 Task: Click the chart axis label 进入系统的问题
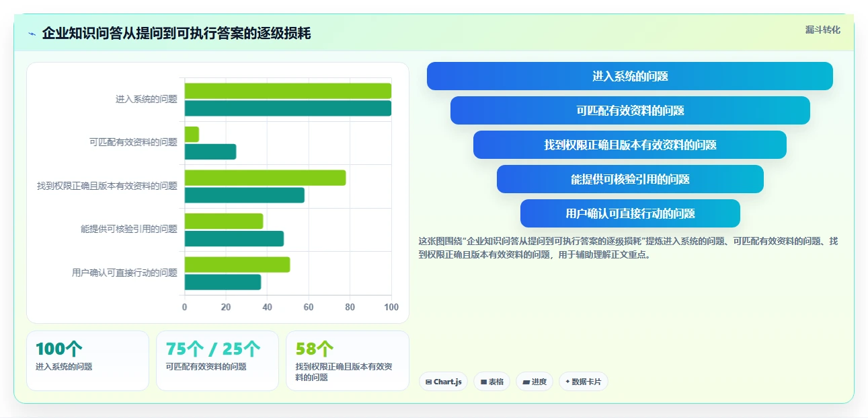click(x=147, y=99)
